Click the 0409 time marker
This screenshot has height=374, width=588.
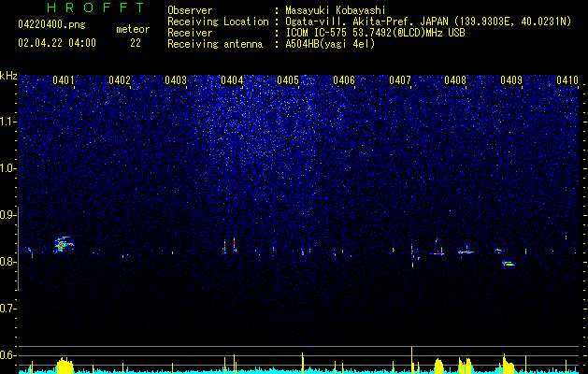coord(511,80)
